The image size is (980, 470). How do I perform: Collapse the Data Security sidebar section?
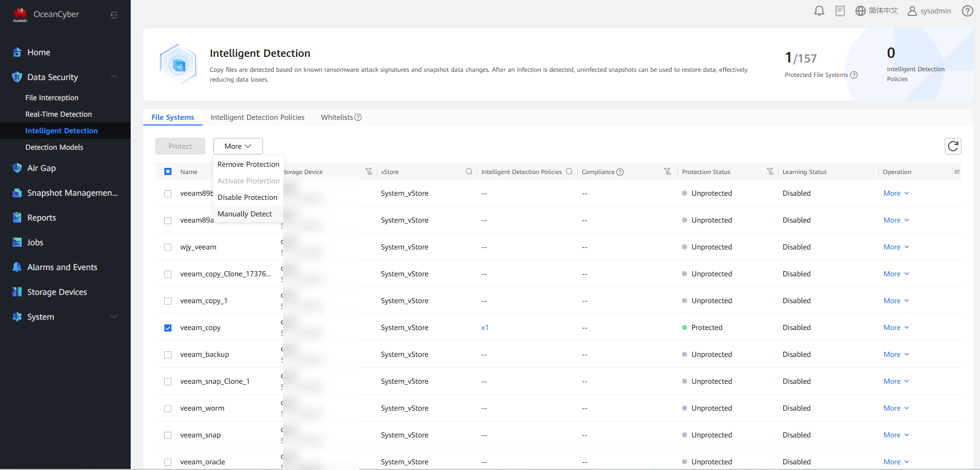point(114,77)
